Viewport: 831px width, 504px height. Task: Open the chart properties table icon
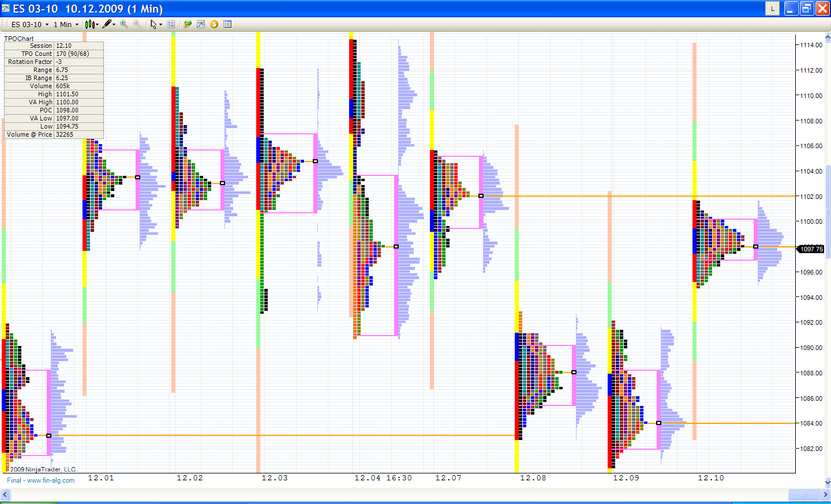(x=227, y=24)
